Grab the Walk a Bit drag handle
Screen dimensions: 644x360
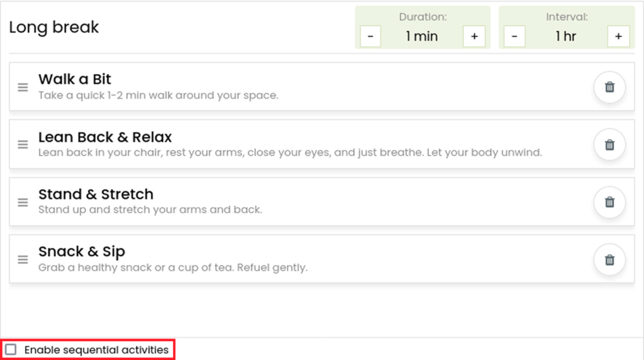[x=23, y=87]
